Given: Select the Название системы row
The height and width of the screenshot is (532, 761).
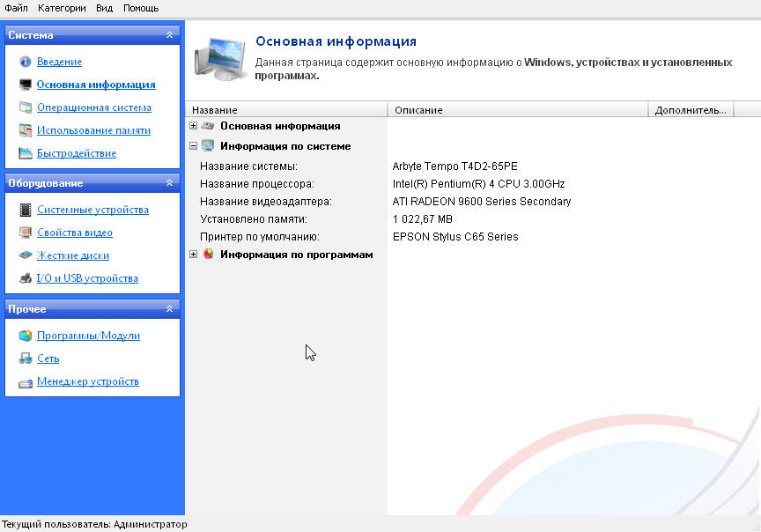Looking at the screenshot, I should pyautogui.click(x=473, y=166).
